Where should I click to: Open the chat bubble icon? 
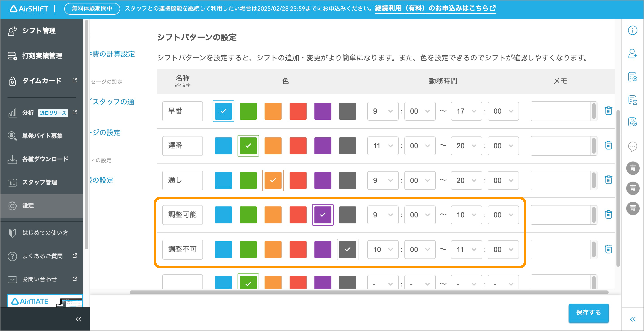click(x=633, y=146)
